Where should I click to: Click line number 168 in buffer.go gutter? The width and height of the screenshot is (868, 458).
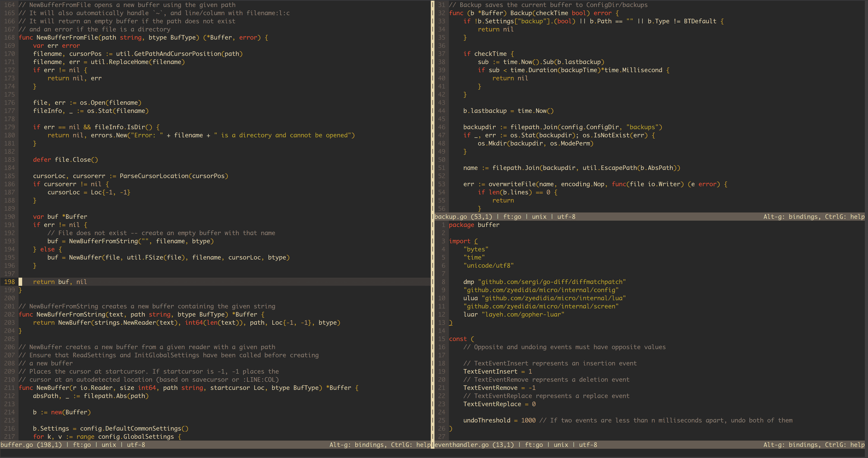coord(9,37)
